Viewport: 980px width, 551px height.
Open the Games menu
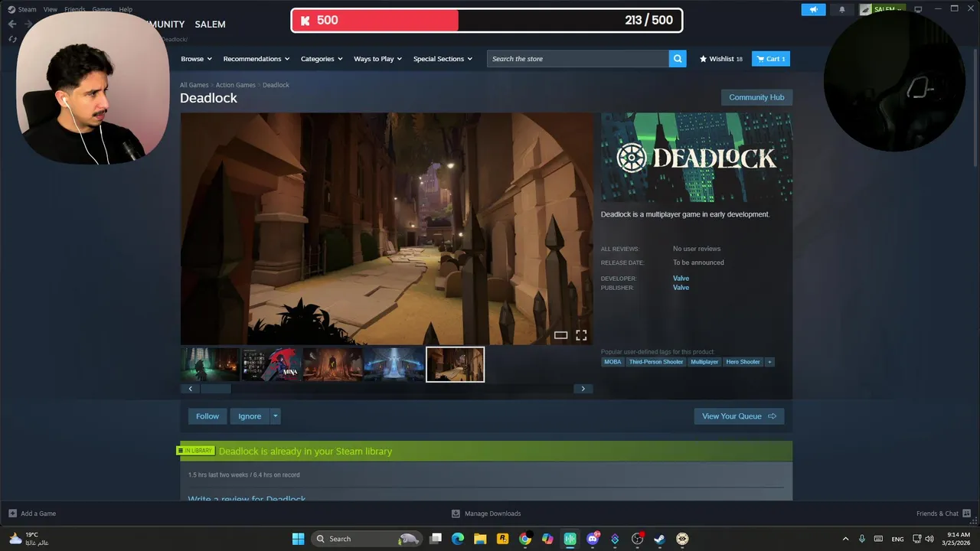pos(102,9)
